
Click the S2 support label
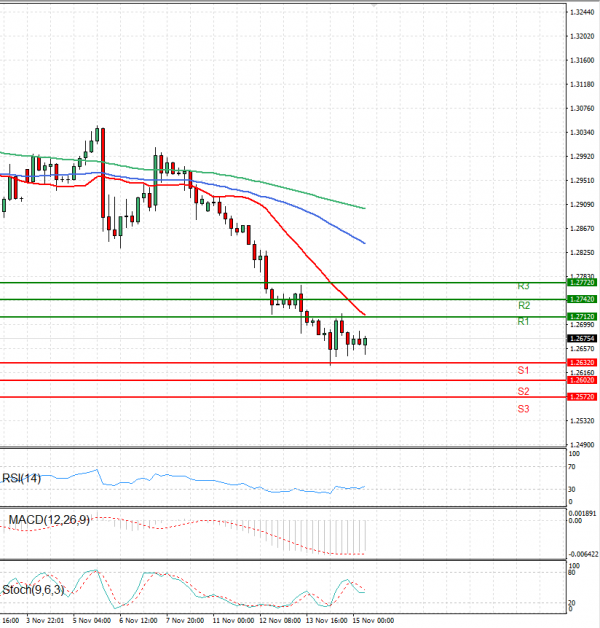523,391
